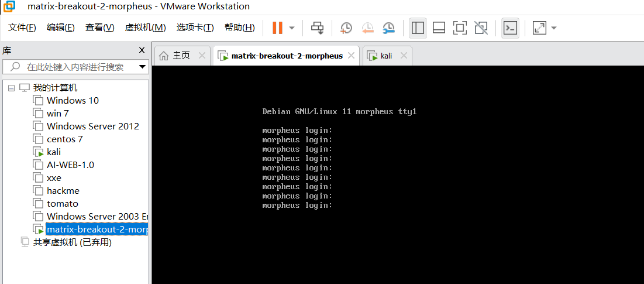Click the 库 panel title
This screenshot has height=284, width=644.
(x=7, y=50)
